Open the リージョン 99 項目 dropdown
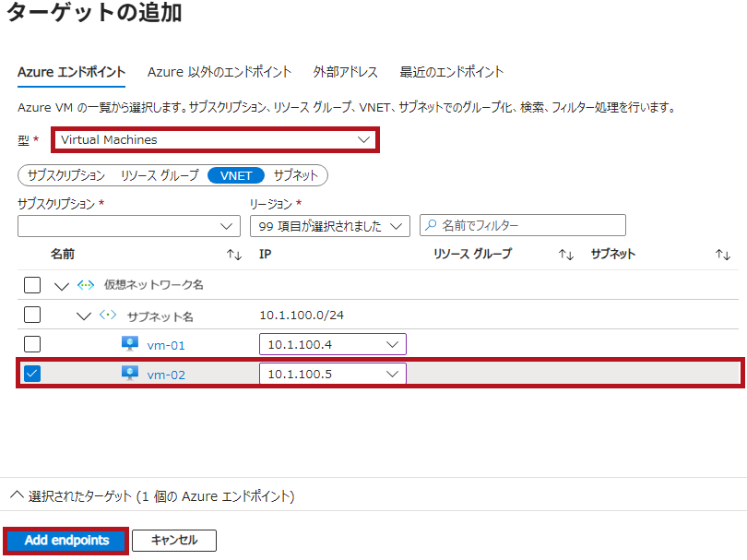 point(329,226)
